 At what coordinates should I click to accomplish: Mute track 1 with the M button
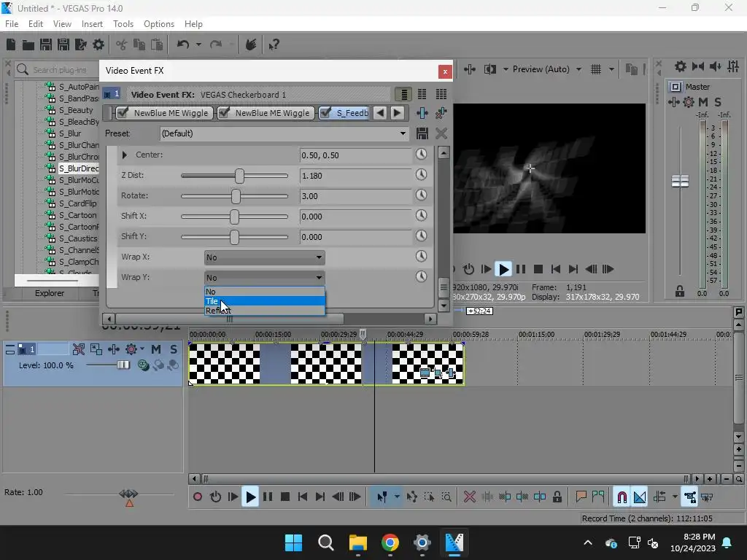[156, 349]
